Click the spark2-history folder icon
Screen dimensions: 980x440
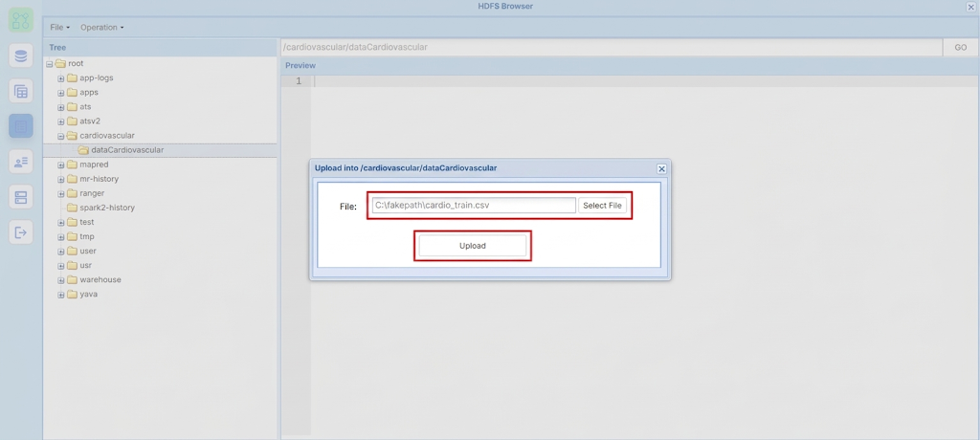point(72,208)
